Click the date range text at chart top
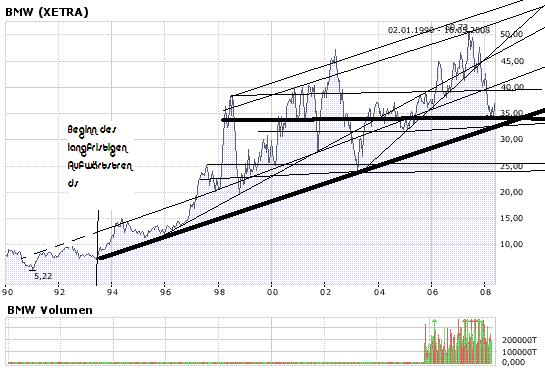545x384 pixels. click(439, 30)
